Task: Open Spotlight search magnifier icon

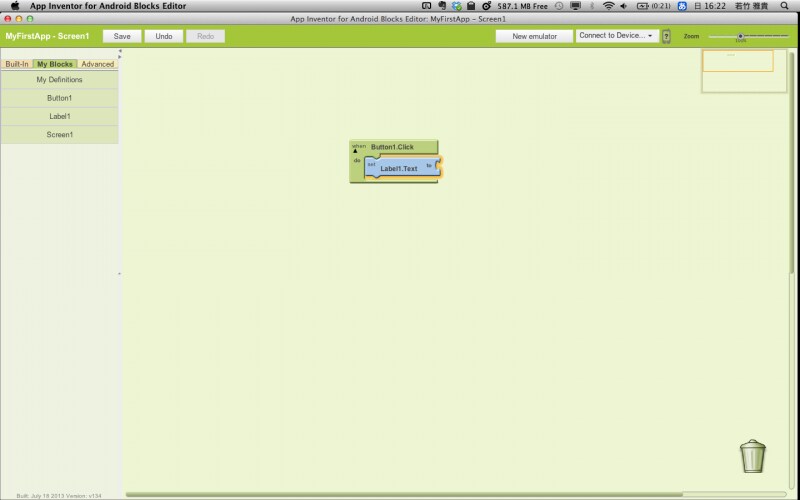Action: (785, 6)
